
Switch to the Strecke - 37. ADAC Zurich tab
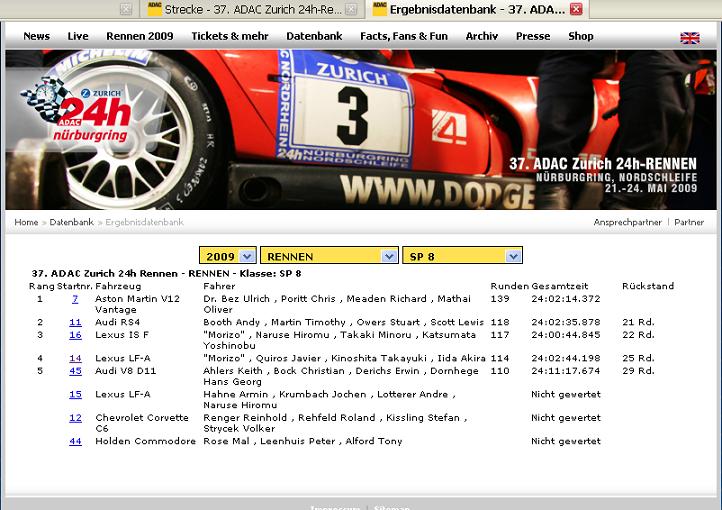pyautogui.click(x=252, y=9)
